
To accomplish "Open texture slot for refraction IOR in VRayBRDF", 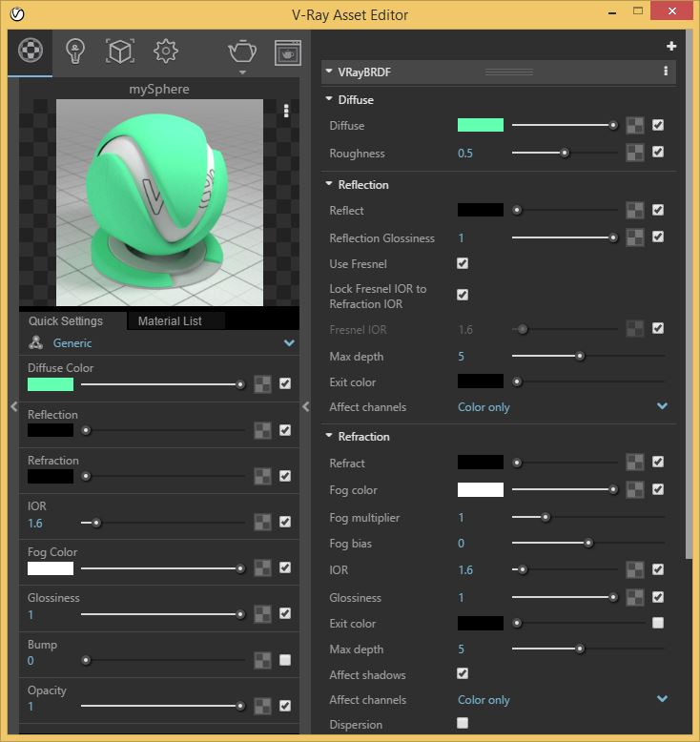I will pyautogui.click(x=635, y=569).
